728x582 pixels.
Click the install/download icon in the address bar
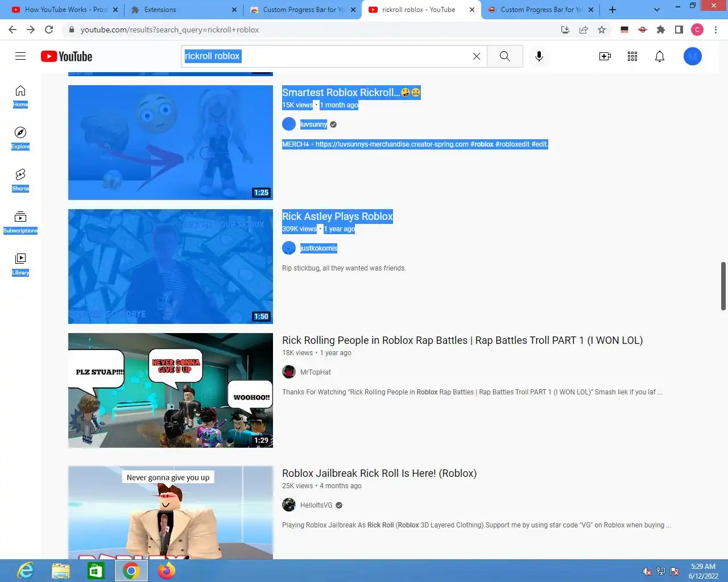click(x=565, y=30)
